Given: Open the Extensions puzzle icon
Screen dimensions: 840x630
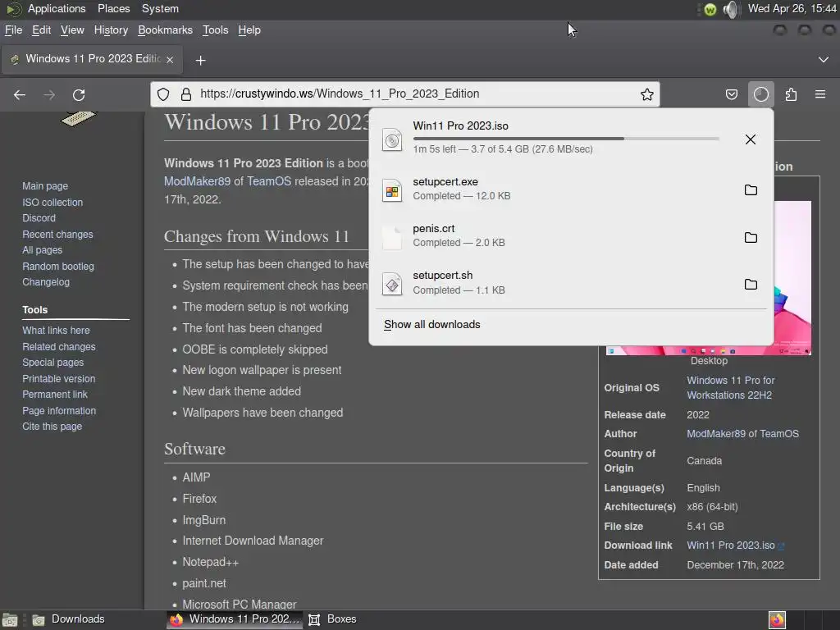Looking at the screenshot, I should tap(791, 95).
